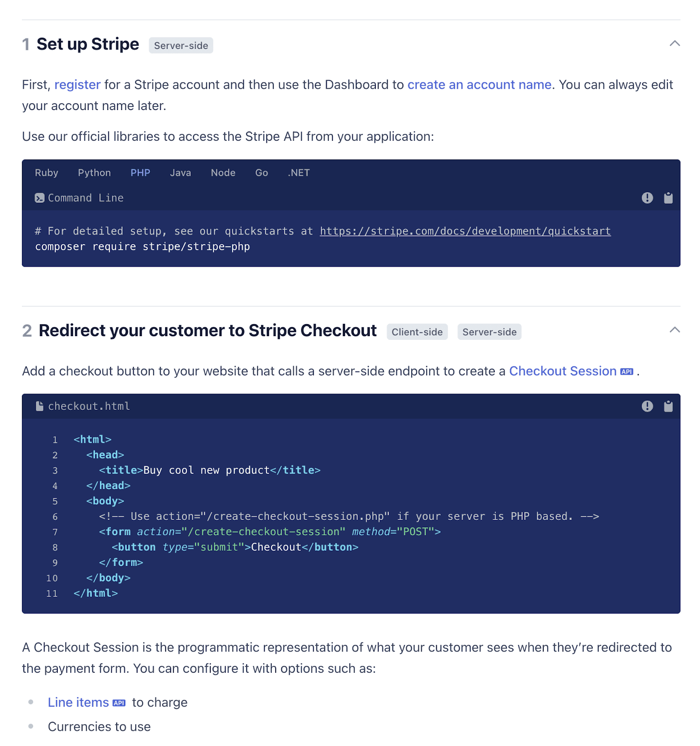Switch to the Ruby library tab
The width and height of the screenshot is (700, 746).
point(46,173)
